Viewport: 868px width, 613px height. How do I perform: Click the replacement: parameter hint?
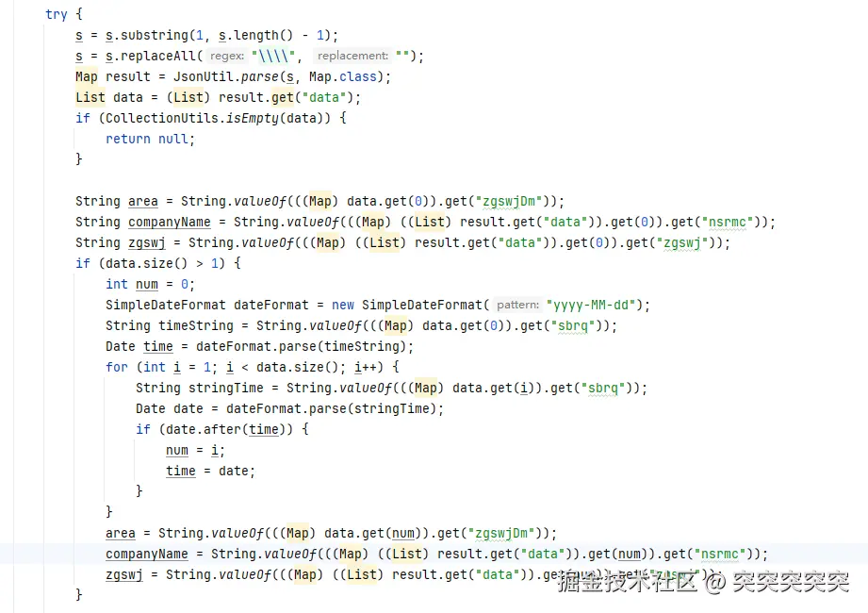(x=352, y=57)
